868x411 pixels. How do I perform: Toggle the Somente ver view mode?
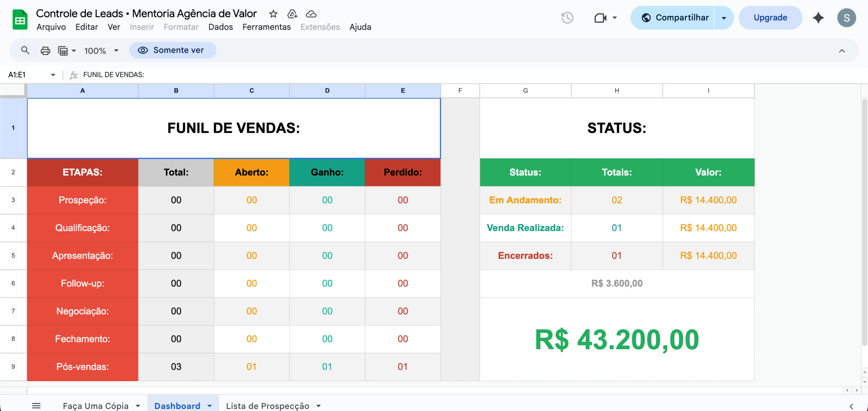tap(172, 50)
